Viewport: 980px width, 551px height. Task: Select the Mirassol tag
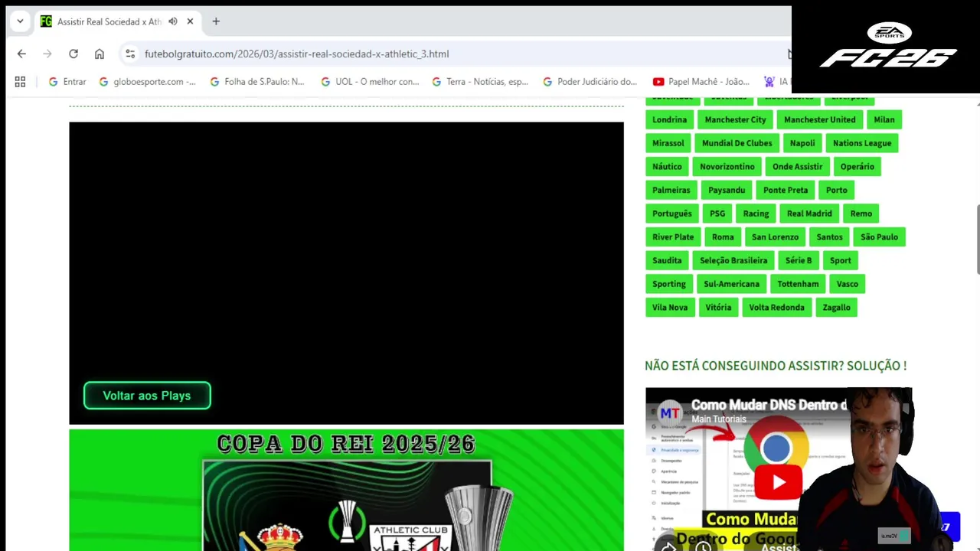click(x=668, y=143)
